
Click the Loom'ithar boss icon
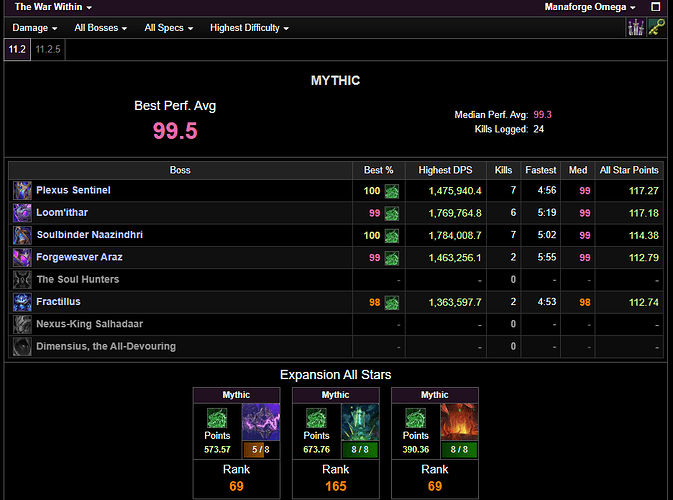click(22, 213)
